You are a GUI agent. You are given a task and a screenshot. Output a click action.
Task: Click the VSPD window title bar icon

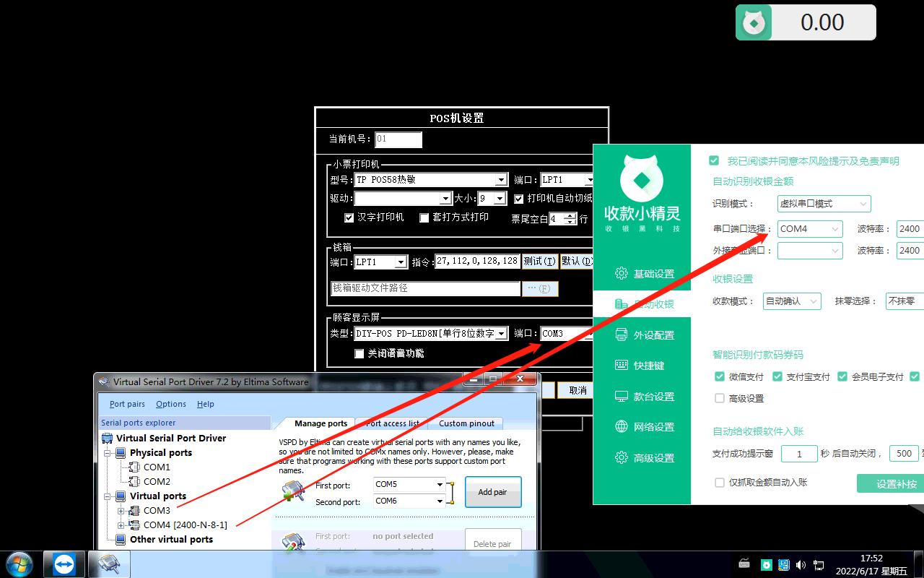pyautogui.click(x=104, y=381)
